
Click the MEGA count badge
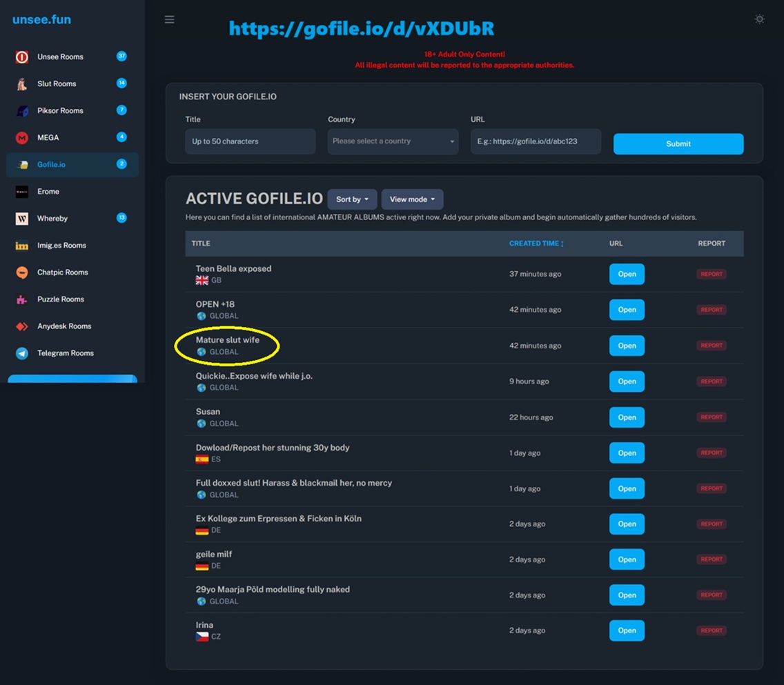[121, 137]
